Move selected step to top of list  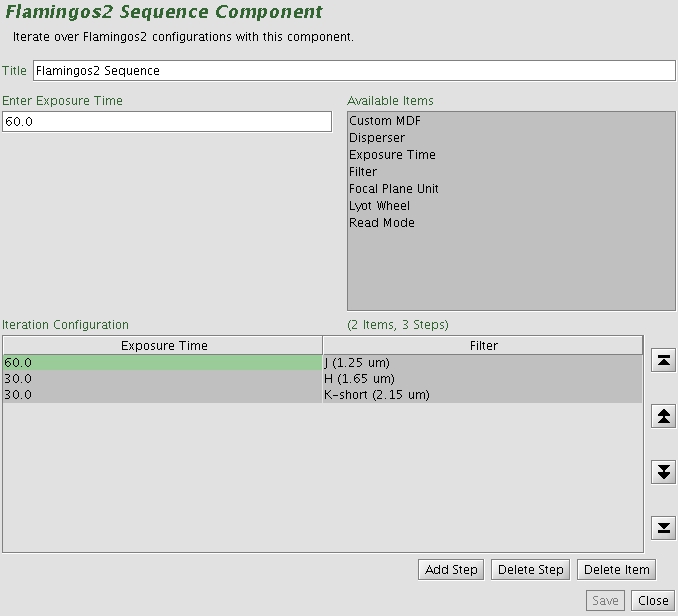[x=663, y=360]
